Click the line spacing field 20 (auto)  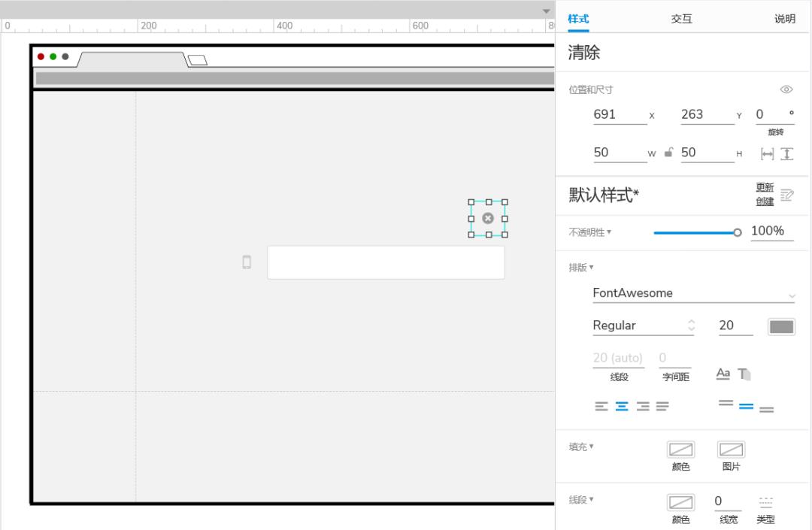click(618, 358)
